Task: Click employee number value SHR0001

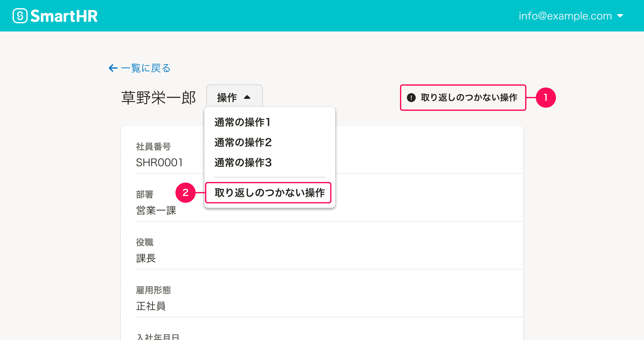Action: coord(159,162)
